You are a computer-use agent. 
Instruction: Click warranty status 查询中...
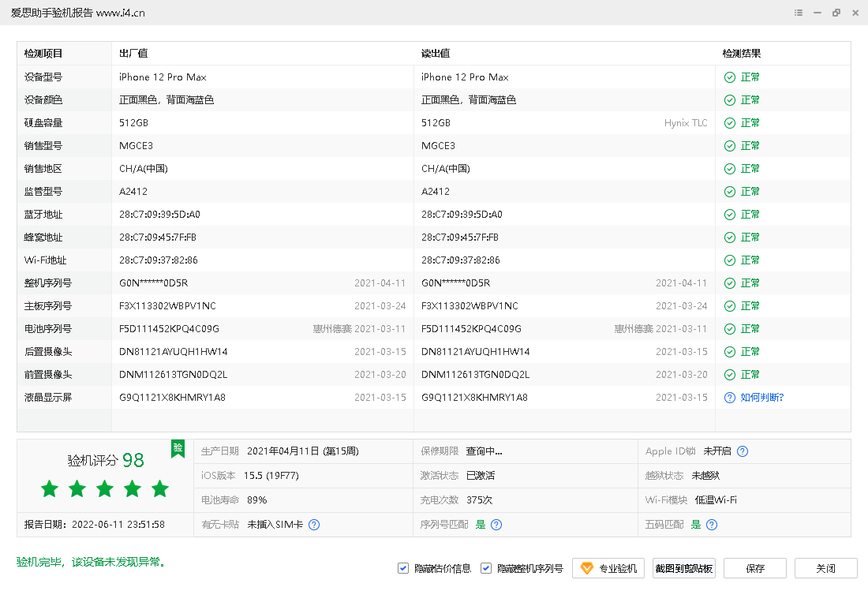tap(485, 451)
